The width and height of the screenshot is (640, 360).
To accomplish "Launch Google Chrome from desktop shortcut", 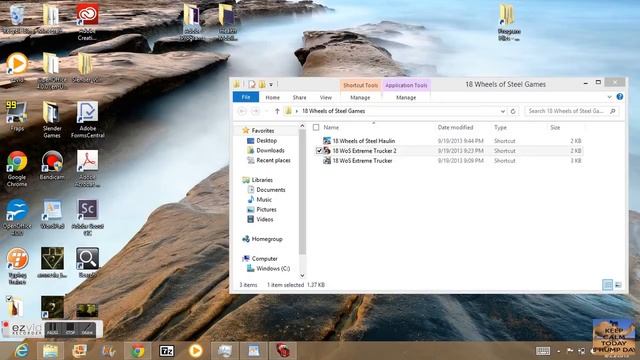I will (x=17, y=169).
